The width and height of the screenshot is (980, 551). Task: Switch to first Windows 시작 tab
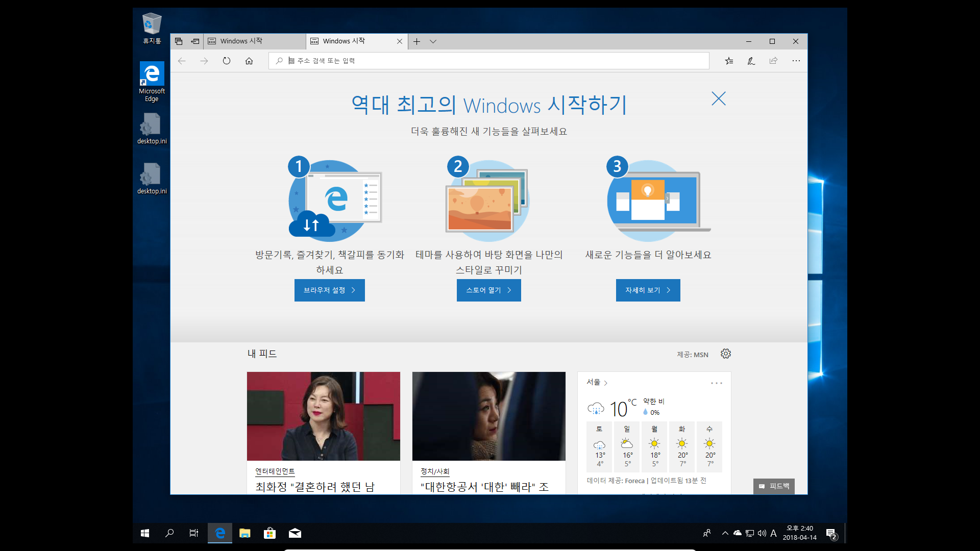tap(255, 41)
